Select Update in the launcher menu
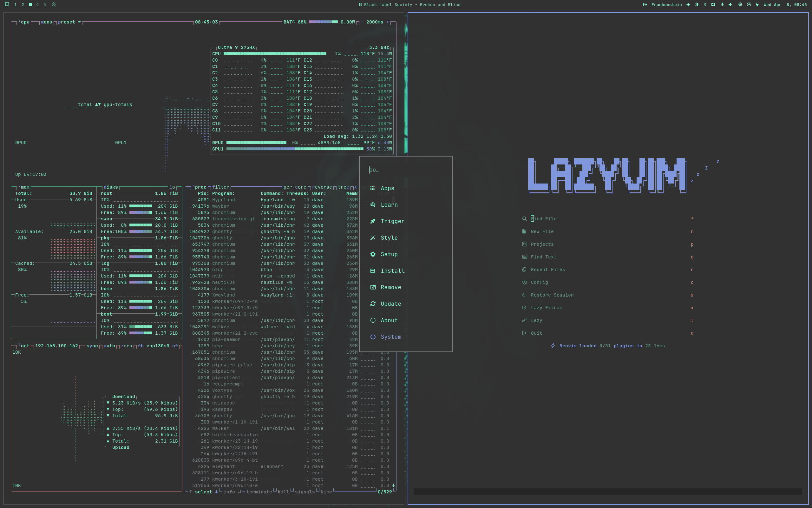 [x=406, y=304]
